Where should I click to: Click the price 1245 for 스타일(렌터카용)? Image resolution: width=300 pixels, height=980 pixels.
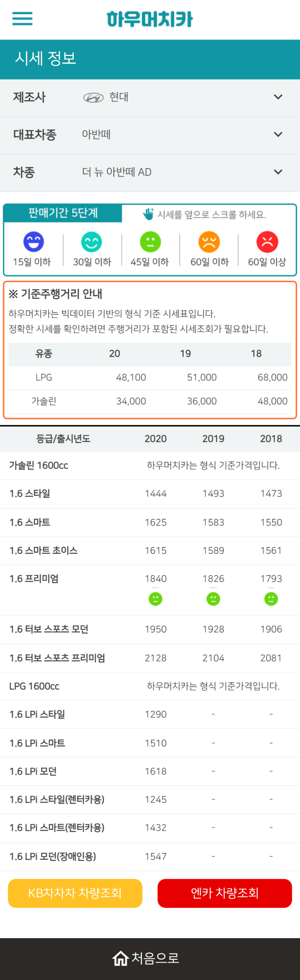click(155, 800)
